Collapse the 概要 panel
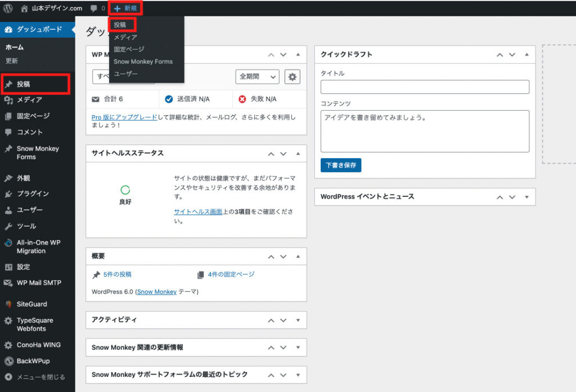 pyautogui.click(x=298, y=256)
